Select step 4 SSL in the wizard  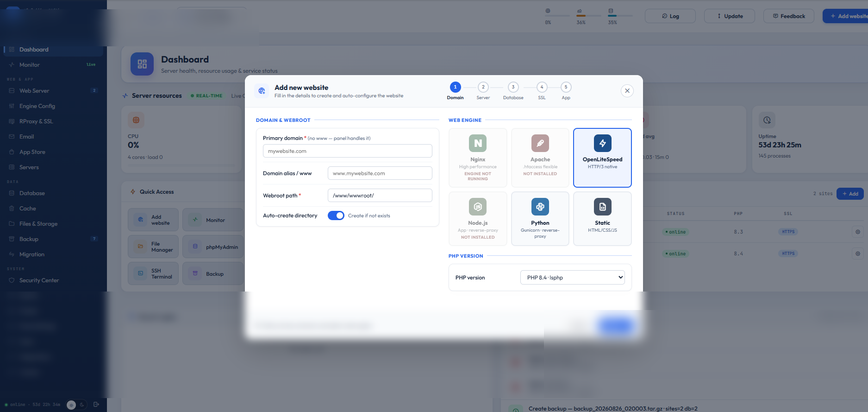pyautogui.click(x=542, y=91)
